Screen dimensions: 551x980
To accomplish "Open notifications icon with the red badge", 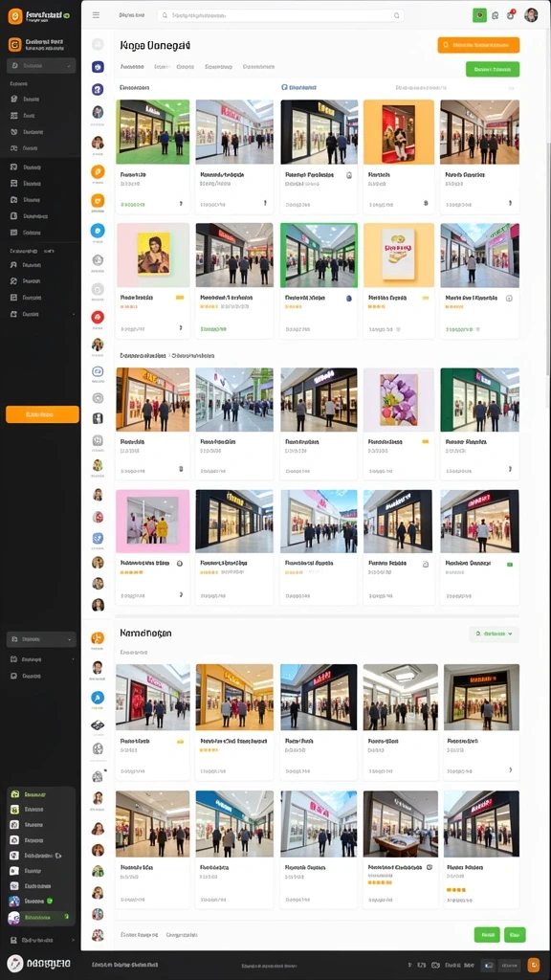I will point(511,15).
